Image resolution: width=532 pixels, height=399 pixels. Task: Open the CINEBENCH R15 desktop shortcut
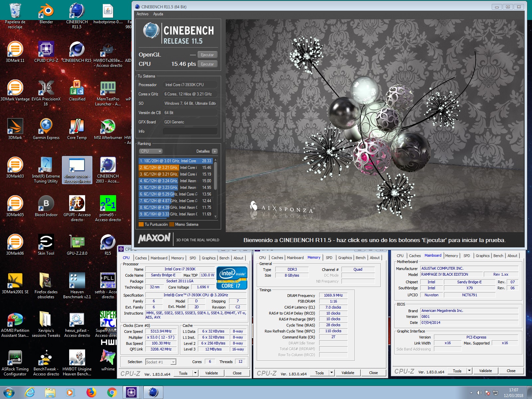(77, 52)
